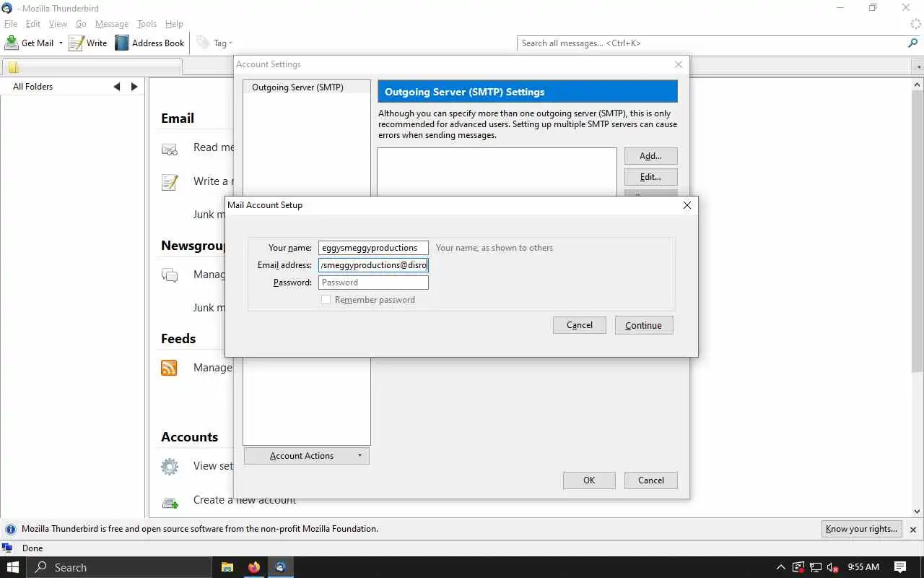Click the Thunderbird logo in title bar
The image size is (924, 578).
[7, 8]
